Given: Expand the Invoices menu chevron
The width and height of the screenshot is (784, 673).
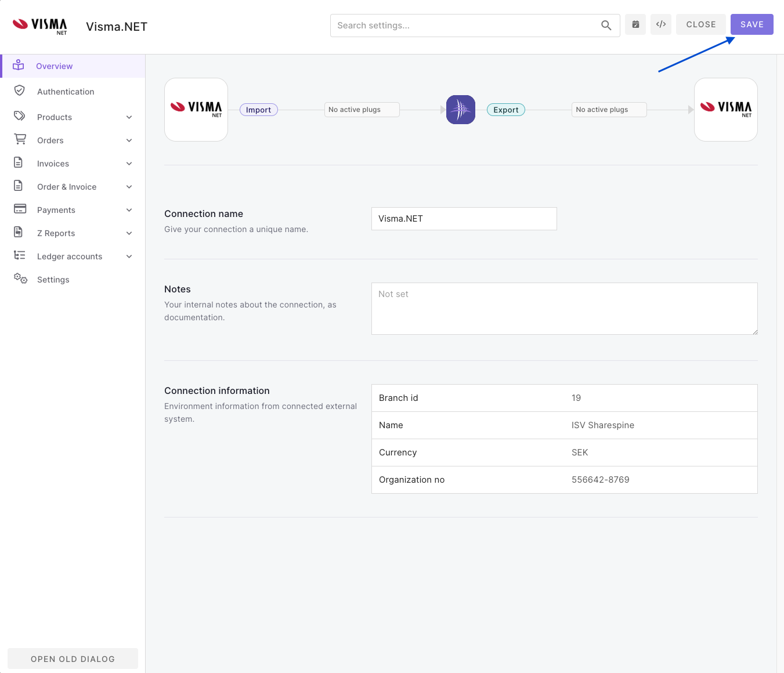Looking at the screenshot, I should pyautogui.click(x=129, y=164).
